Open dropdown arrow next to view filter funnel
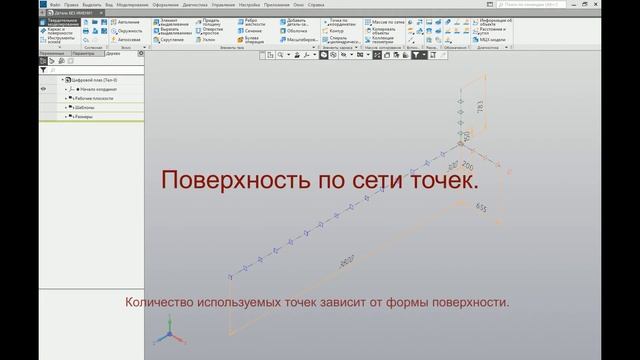Screen dimensions: 640x360 [424, 55]
